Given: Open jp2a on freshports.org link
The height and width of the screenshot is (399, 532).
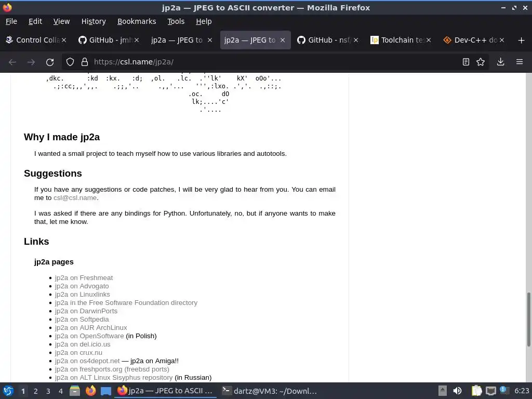Looking at the screenshot, I should (x=112, y=369).
